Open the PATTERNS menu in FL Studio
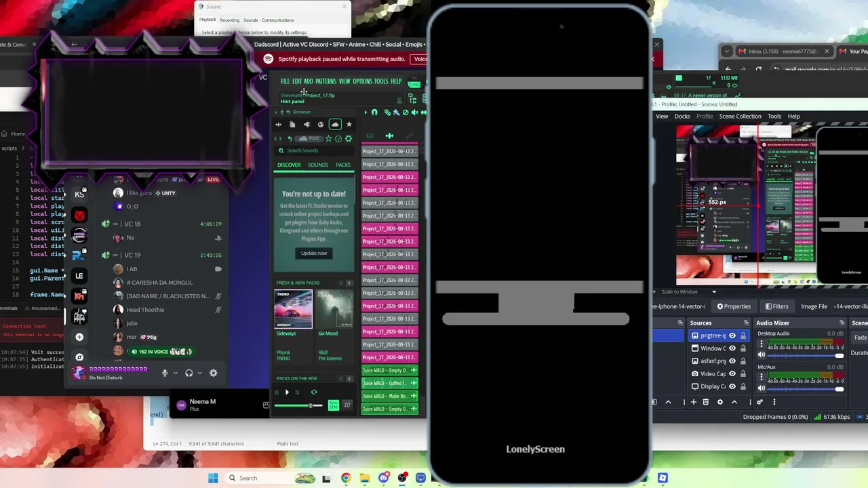Screen dimensions: 868x488 325,81
